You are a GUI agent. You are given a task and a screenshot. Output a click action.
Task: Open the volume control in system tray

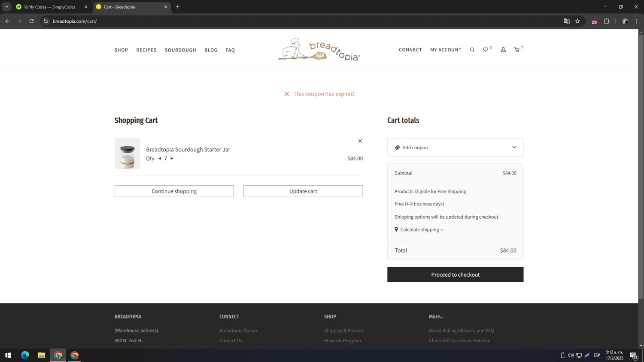tap(571, 355)
